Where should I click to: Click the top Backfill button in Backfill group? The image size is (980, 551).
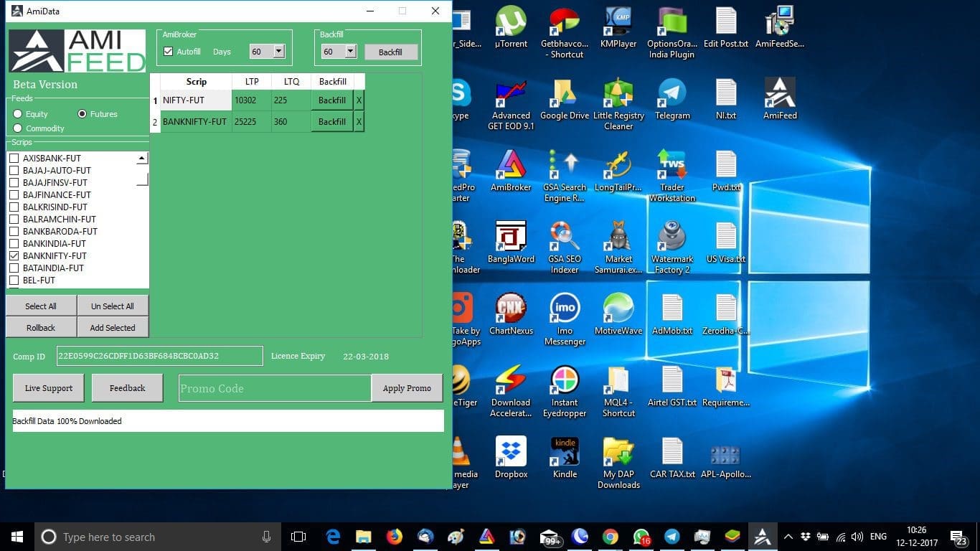(390, 52)
